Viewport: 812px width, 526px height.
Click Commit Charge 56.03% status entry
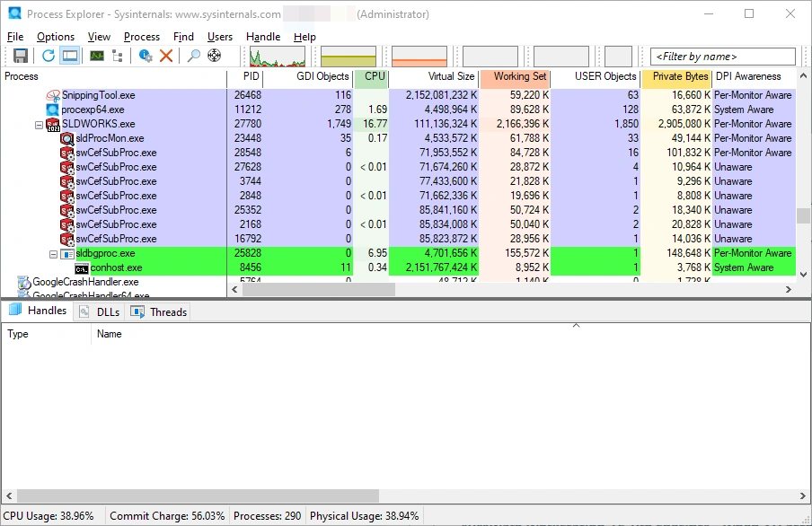(167, 516)
